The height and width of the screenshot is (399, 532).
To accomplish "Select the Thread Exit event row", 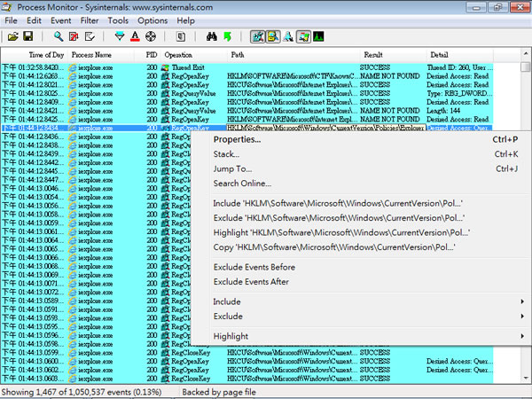I will (247, 67).
